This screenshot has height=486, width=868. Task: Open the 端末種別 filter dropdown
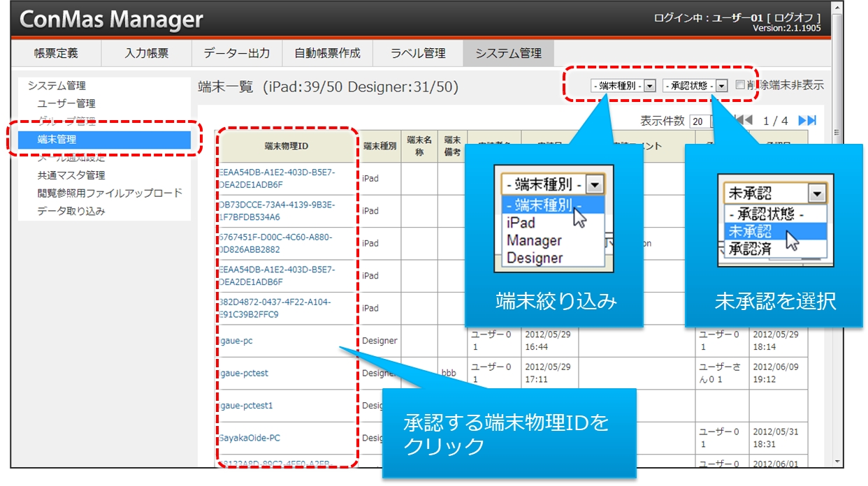pos(623,85)
